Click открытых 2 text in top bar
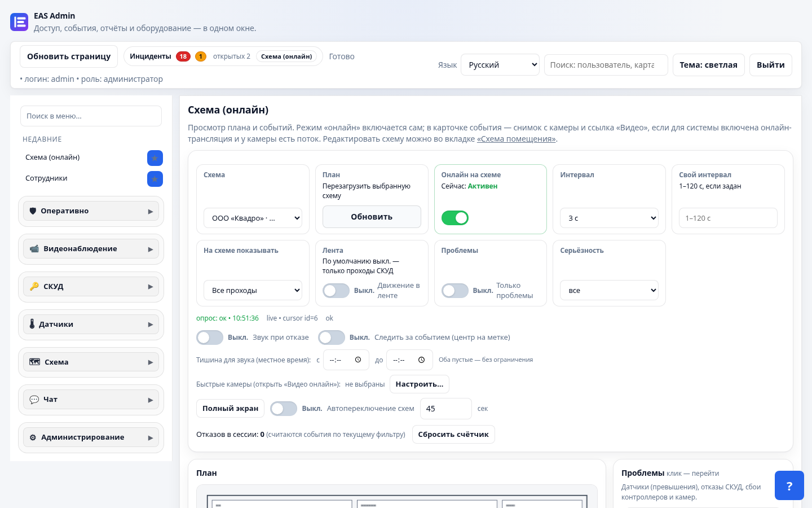The width and height of the screenshot is (812, 508). pos(232,56)
